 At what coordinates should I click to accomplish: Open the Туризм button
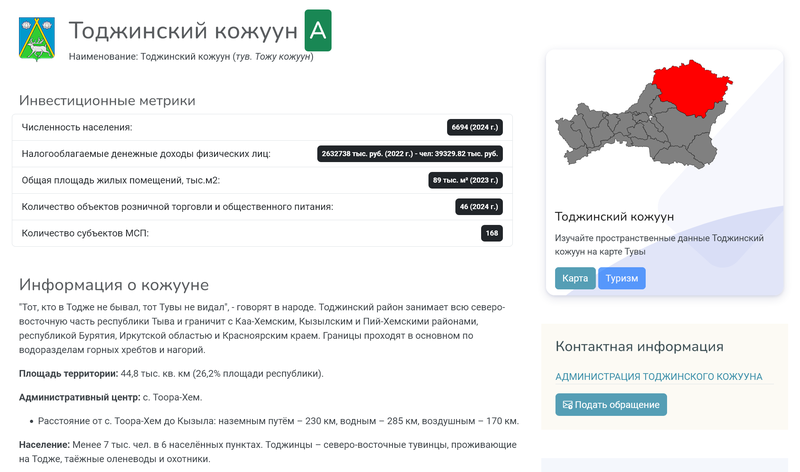621,278
